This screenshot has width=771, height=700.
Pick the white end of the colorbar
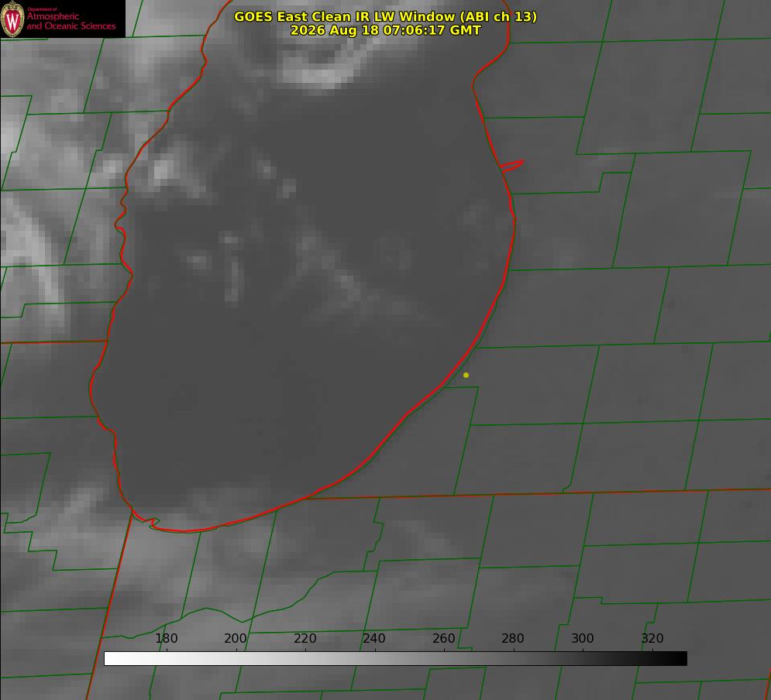pos(109,659)
